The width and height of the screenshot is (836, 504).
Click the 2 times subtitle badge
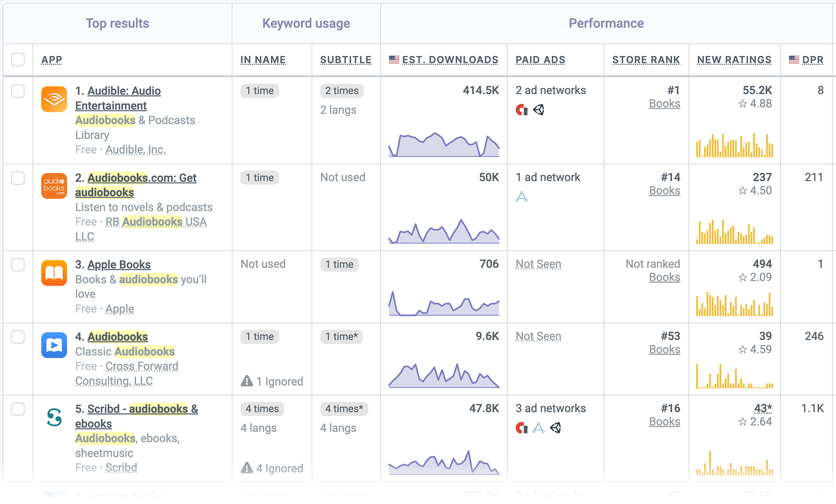click(x=342, y=91)
